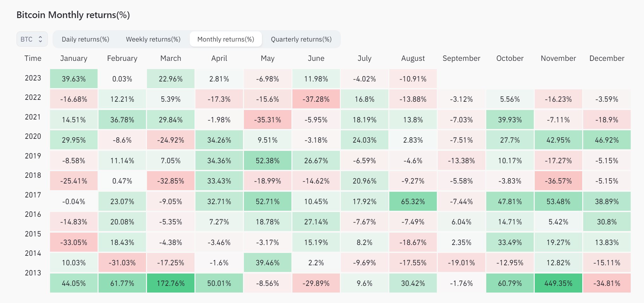The height and width of the screenshot is (303, 644).
Task: Select the 39.63% January 2023 cell
Action: pos(74,79)
